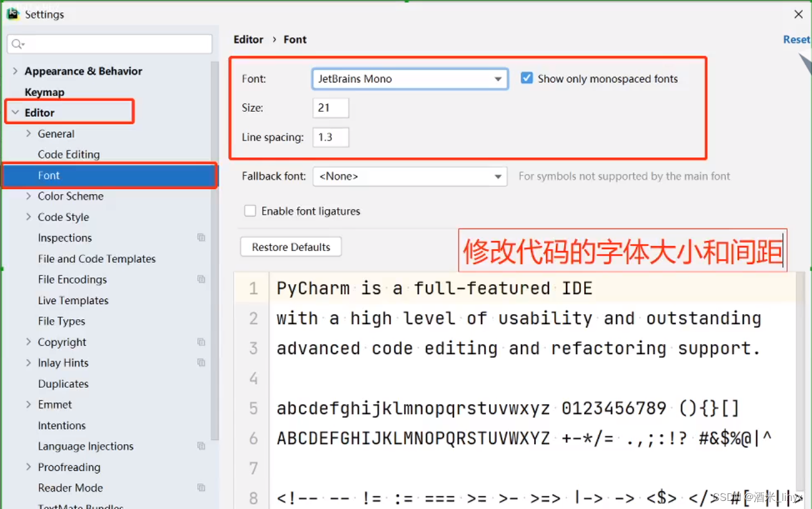Open File and Code Templates page
The height and width of the screenshot is (509, 812).
(97, 259)
